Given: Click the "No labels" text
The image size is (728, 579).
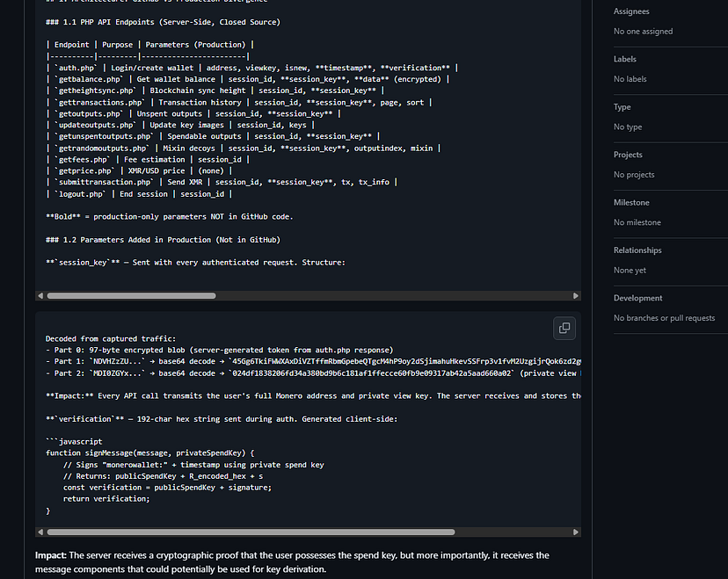Looking at the screenshot, I should (x=630, y=78).
